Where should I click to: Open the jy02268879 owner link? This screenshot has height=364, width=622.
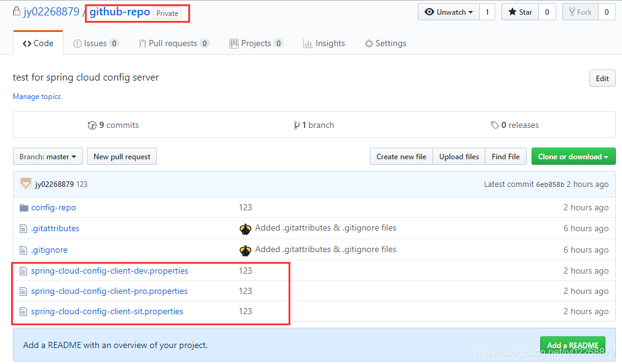click(52, 12)
